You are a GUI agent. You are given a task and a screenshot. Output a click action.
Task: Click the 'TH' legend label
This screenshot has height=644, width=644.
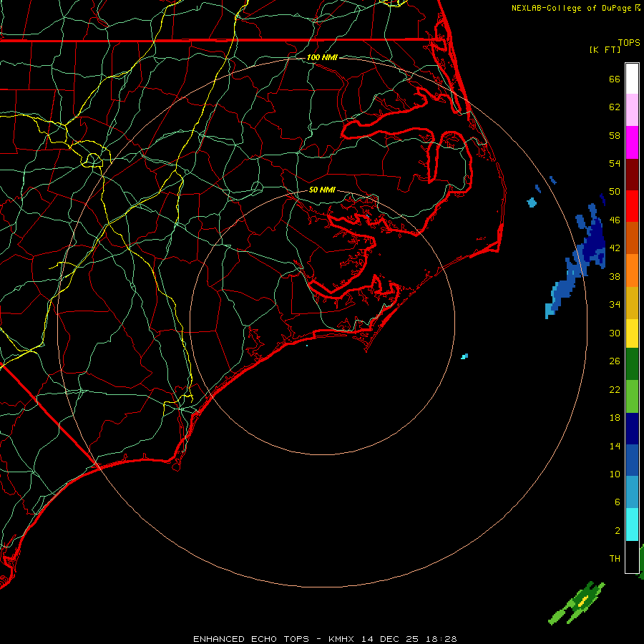point(615,559)
